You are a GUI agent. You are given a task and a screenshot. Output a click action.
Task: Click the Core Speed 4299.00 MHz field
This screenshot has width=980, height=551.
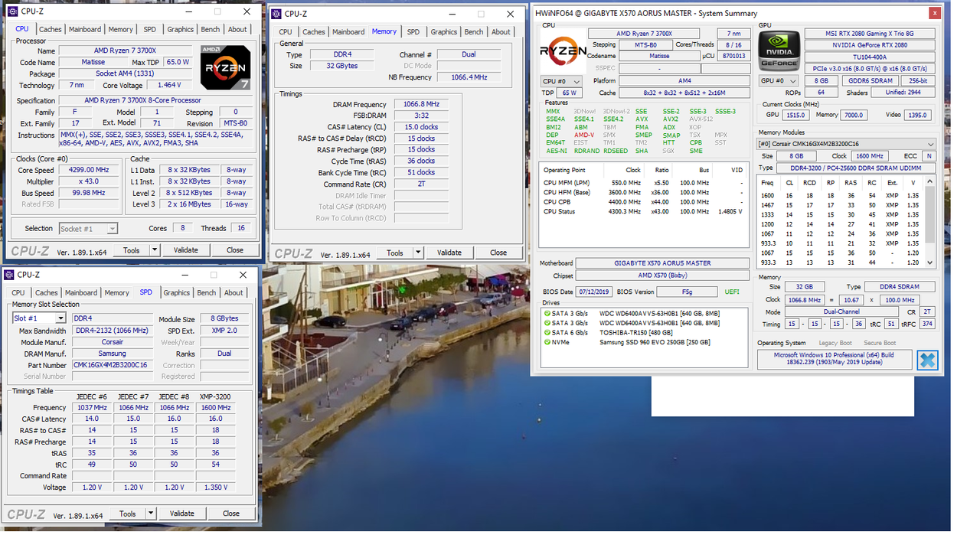(88, 170)
